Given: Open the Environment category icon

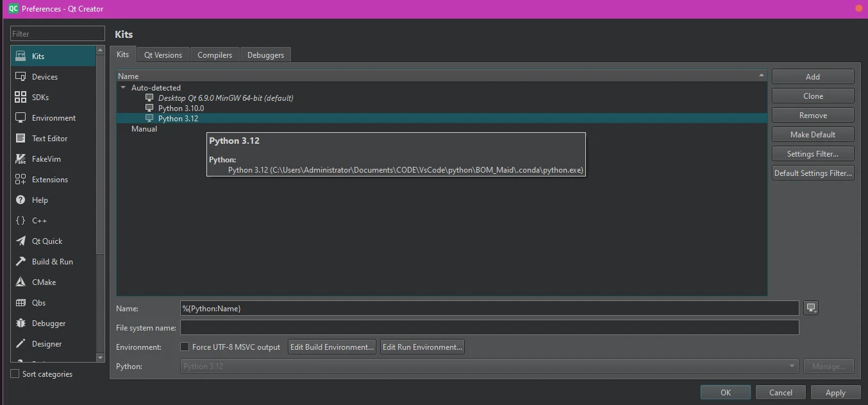Looking at the screenshot, I should (21, 117).
